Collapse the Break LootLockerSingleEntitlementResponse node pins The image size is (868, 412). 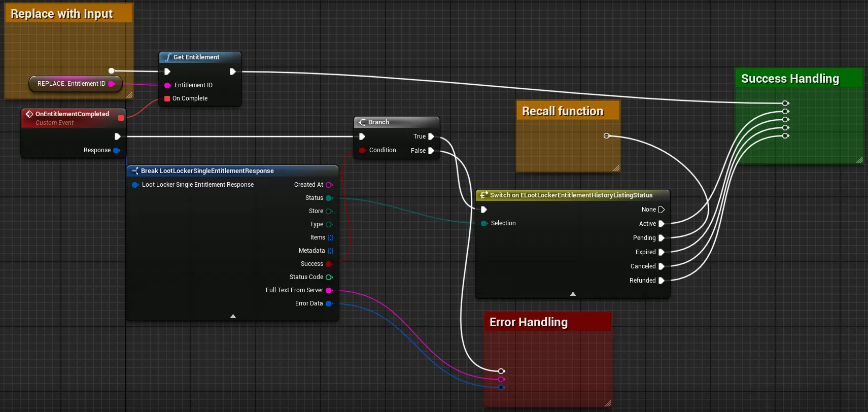233,316
